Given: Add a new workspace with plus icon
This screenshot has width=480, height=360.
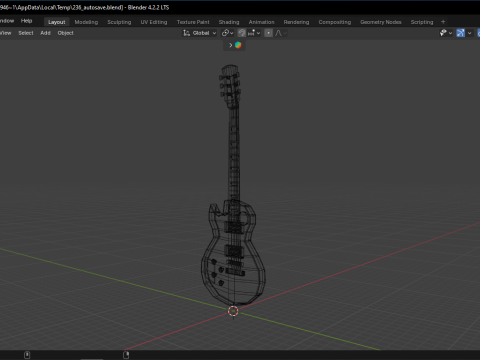Looking at the screenshot, I should 443,22.
